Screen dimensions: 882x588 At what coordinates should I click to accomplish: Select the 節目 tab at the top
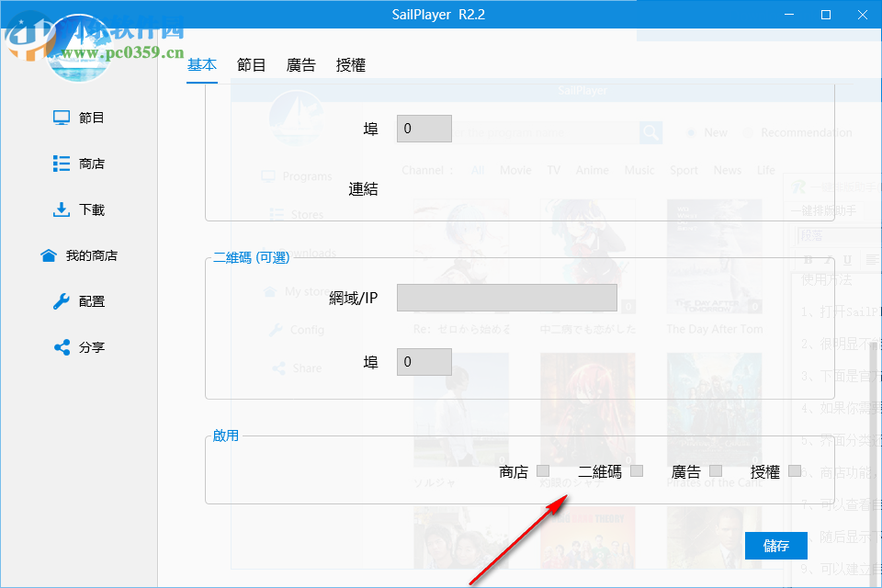coord(251,64)
